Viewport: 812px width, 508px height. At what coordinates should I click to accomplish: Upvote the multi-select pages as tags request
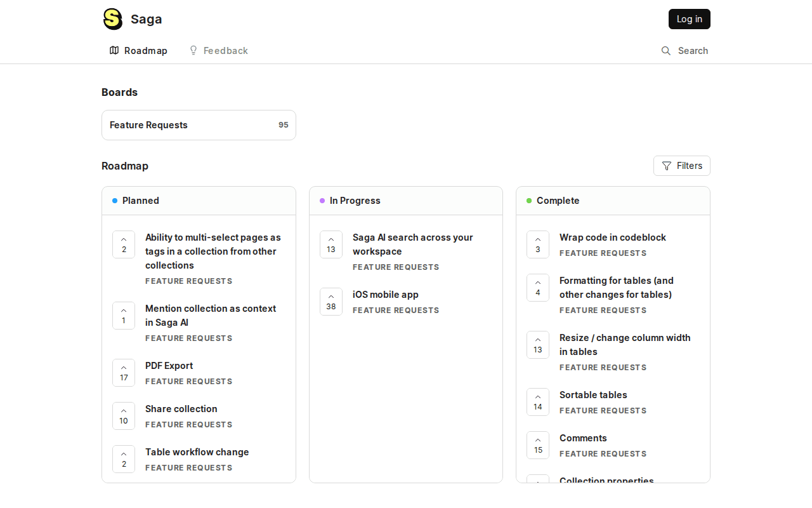pyautogui.click(x=124, y=244)
